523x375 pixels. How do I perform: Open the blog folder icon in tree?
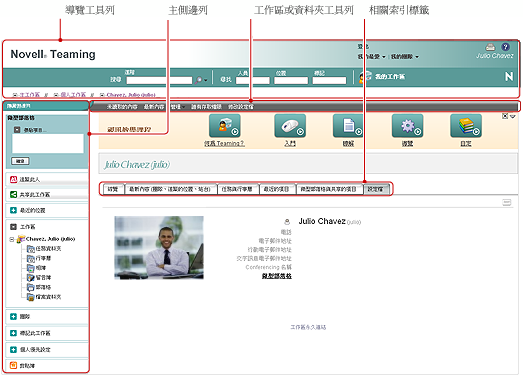(x=31, y=287)
